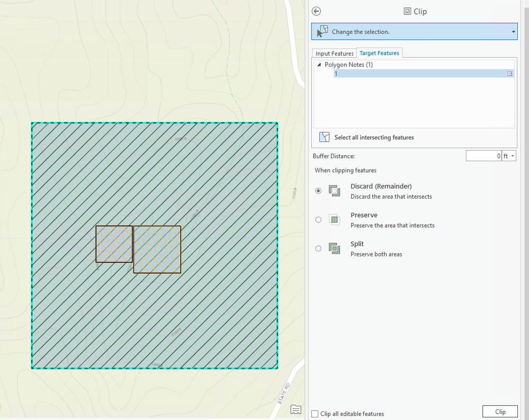Image resolution: width=529 pixels, height=420 pixels.
Task: Select the Preserve radio button
Action: (x=318, y=220)
